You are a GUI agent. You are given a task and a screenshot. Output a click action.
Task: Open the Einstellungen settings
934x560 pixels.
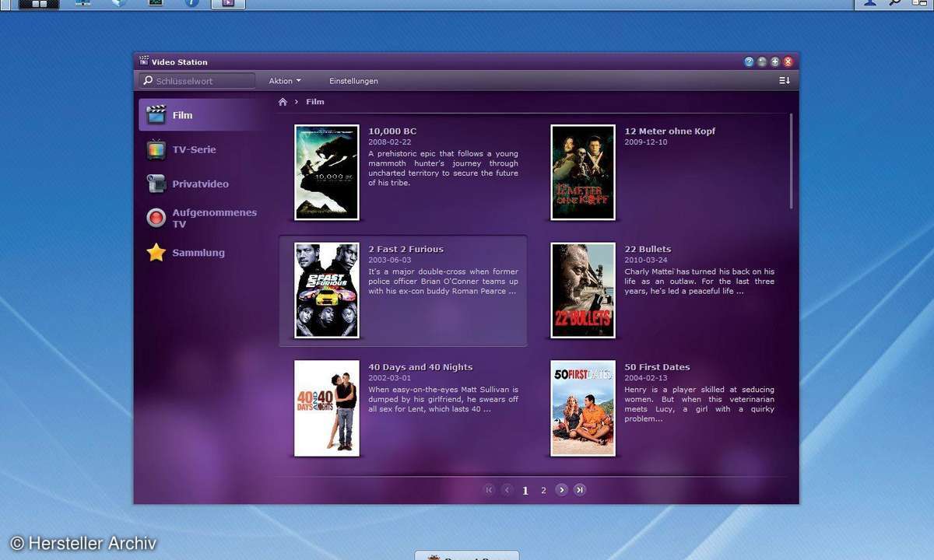coord(353,81)
